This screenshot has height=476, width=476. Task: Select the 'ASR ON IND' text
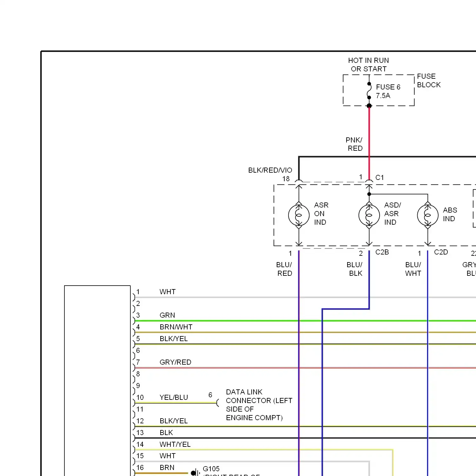tap(321, 214)
